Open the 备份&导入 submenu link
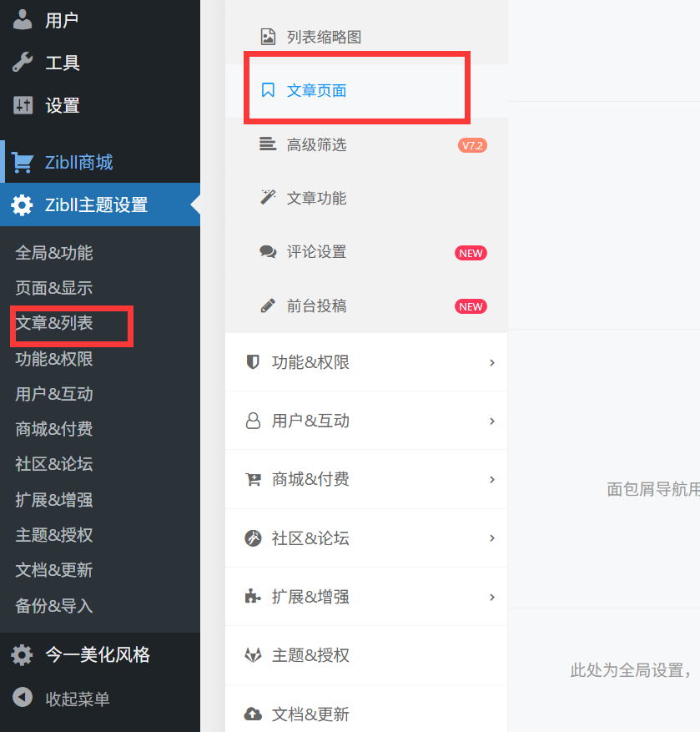Image resolution: width=700 pixels, height=732 pixels. 54,605
